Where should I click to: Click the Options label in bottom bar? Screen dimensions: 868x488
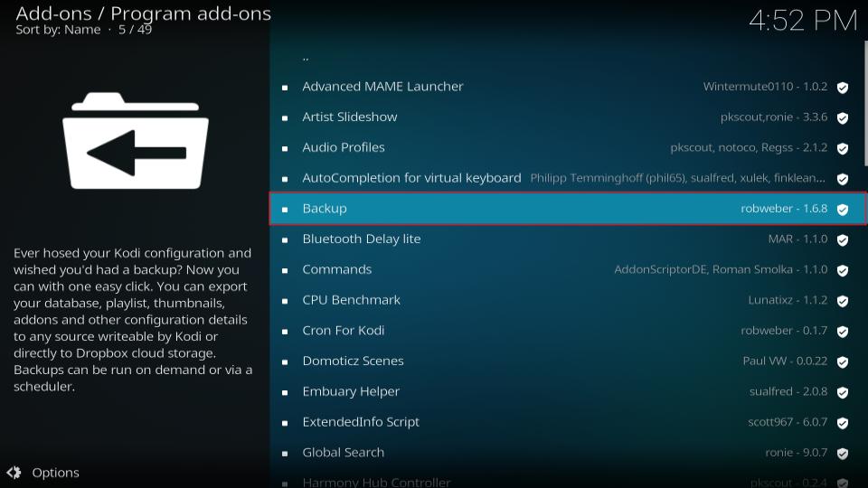[x=55, y=473]
